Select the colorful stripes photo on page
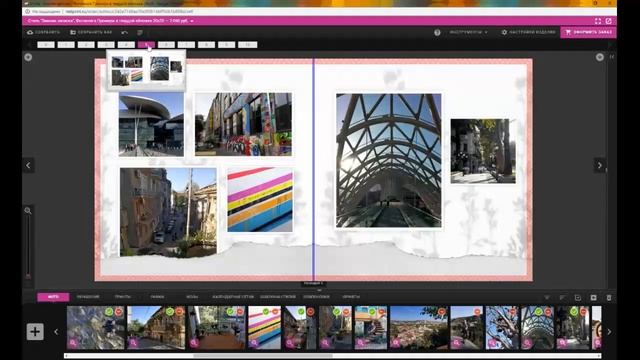The height and width of the screenshot is (360, 640). (x=260, y=200)
